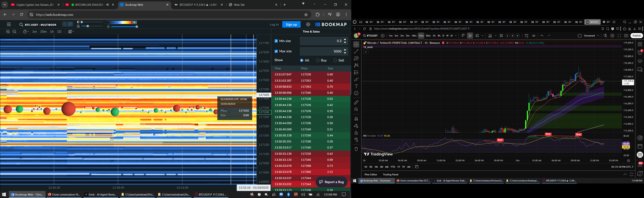The width and height of the screenshot is (644, 198).
Task: Enter TradingView fullscreen mode
Action: point(619,36)
